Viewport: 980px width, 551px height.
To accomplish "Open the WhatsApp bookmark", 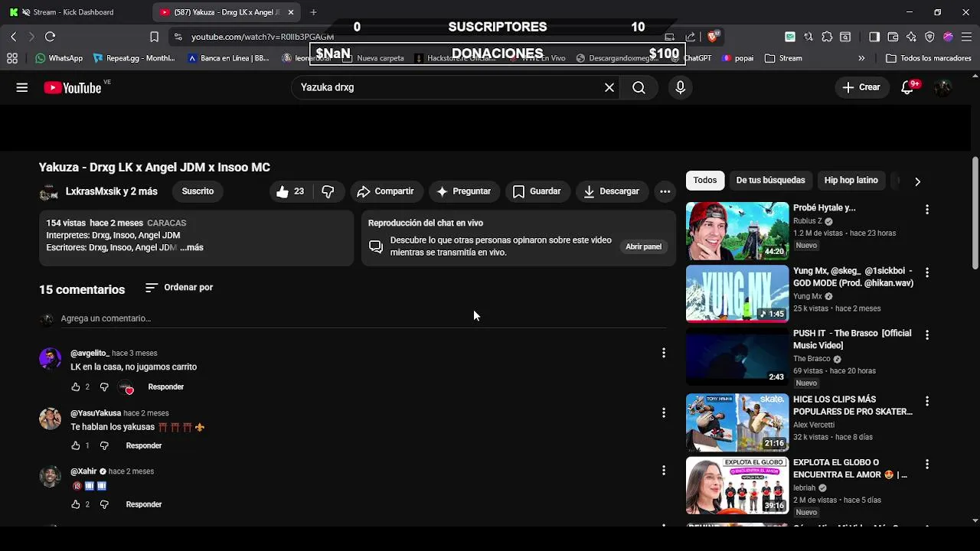I will [59, 58].
